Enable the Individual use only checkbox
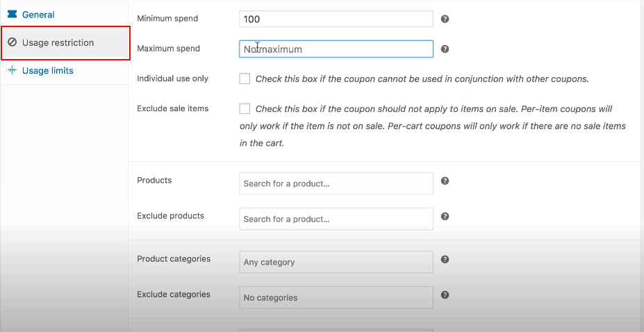This screenshot has width=644, height=332. pyautogui.click(x=245, y=78)
